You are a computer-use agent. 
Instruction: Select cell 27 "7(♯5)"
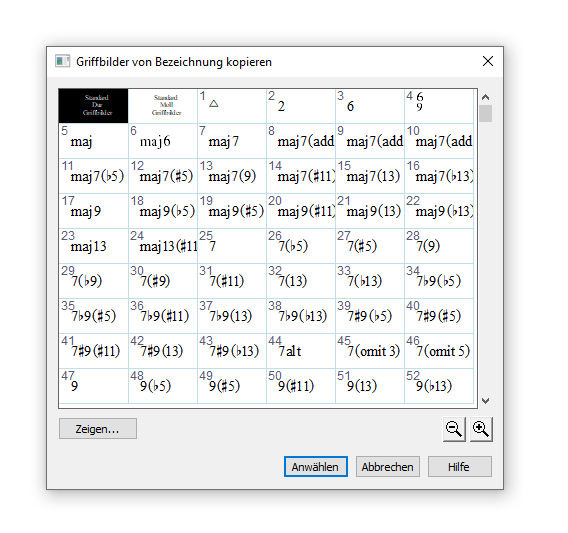coord(370,246)
